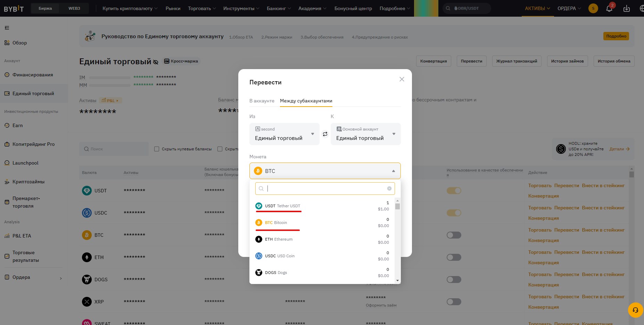This screenshot has width=644, height=325.
Task: Click the Bybit logo
Action: (14, 9)
